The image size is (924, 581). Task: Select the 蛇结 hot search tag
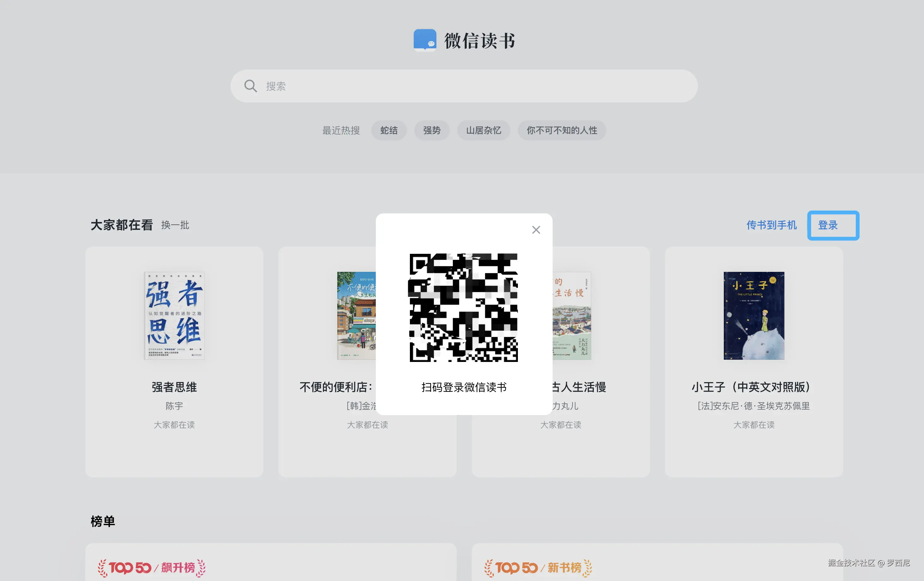(388, 131)
